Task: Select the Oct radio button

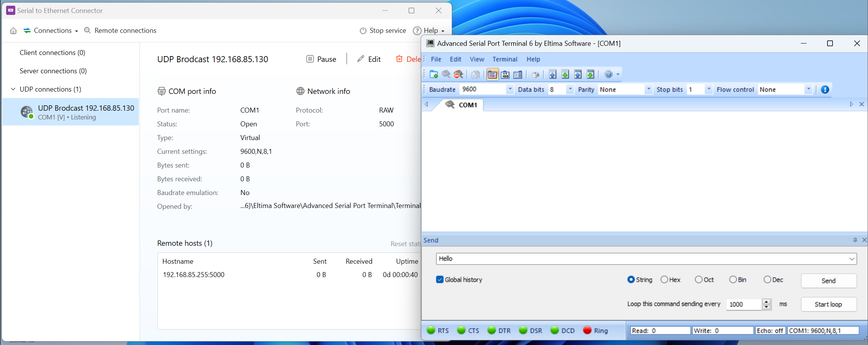Action: (698, 279)
